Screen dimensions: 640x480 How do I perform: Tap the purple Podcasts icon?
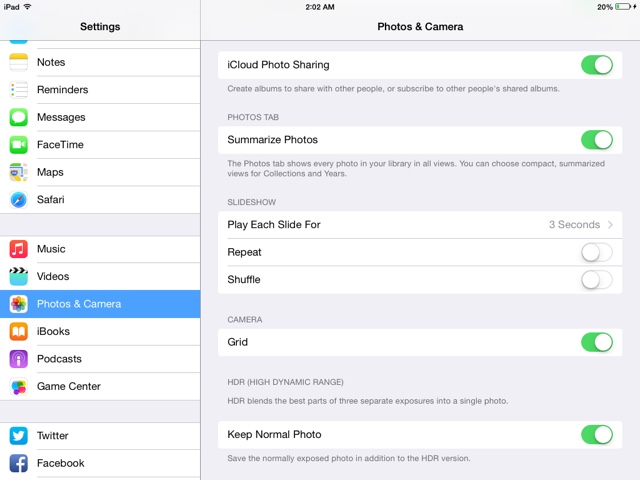pyautogui.click(x=18, y=359)
